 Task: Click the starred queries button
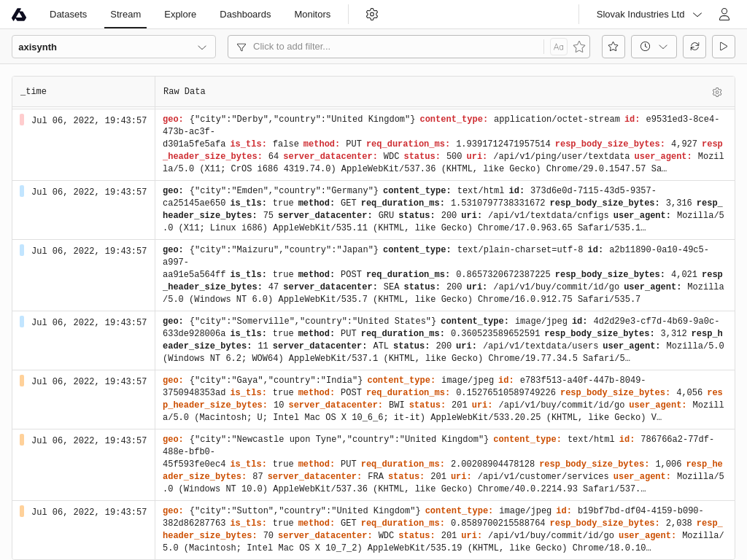(x=613, y=47)
